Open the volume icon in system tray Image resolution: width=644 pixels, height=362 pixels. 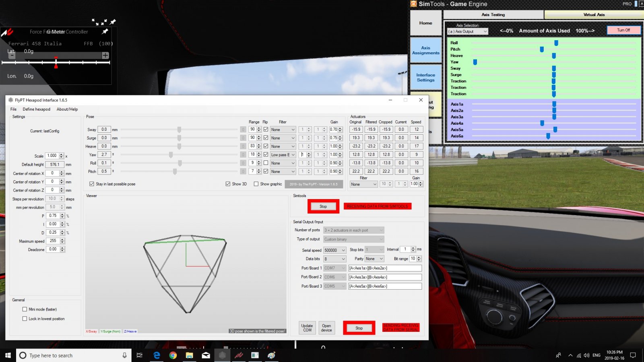click(x=586, y=355)
